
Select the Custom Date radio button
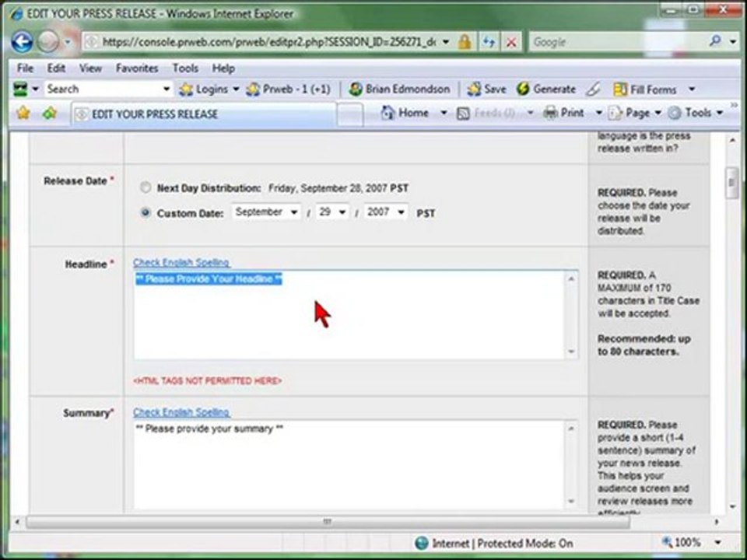point(146,212)
